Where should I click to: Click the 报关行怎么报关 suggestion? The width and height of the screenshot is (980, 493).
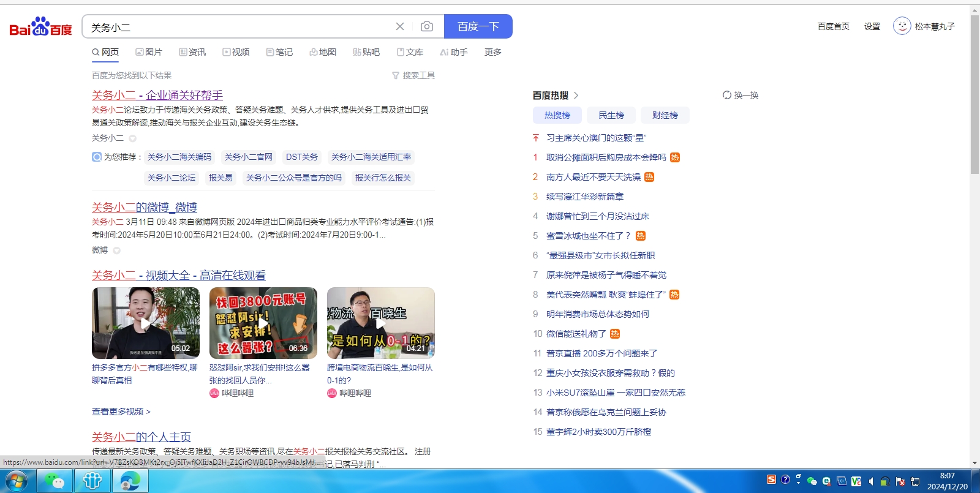point(383,178)
